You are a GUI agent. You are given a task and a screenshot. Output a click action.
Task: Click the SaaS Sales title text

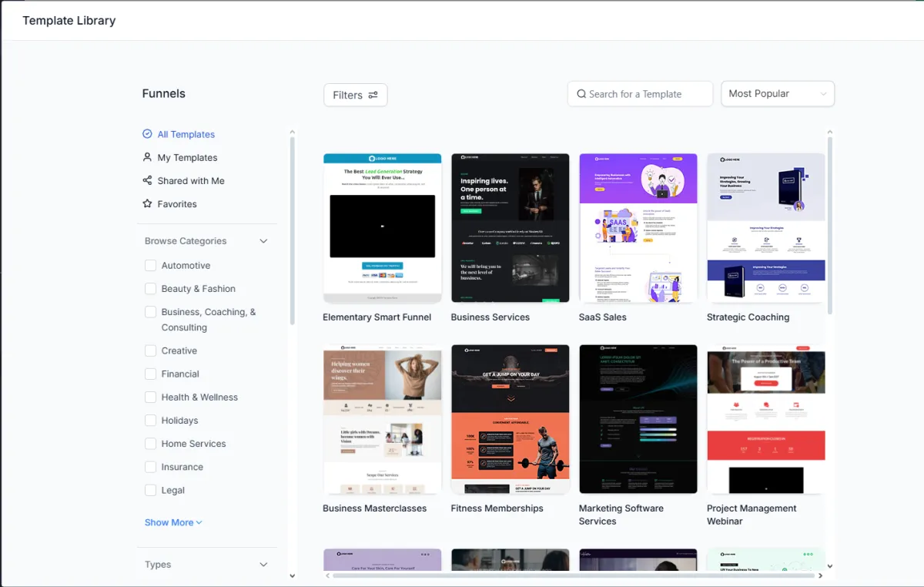click(603, 317)
